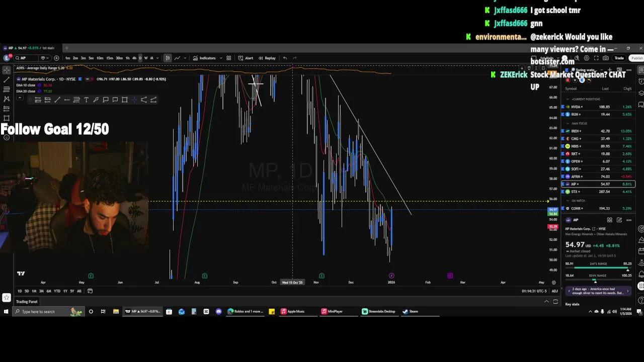This screenshot has height=362, width=644.
Task: Select the W weekly interval
Action: [x=146, y=58]
